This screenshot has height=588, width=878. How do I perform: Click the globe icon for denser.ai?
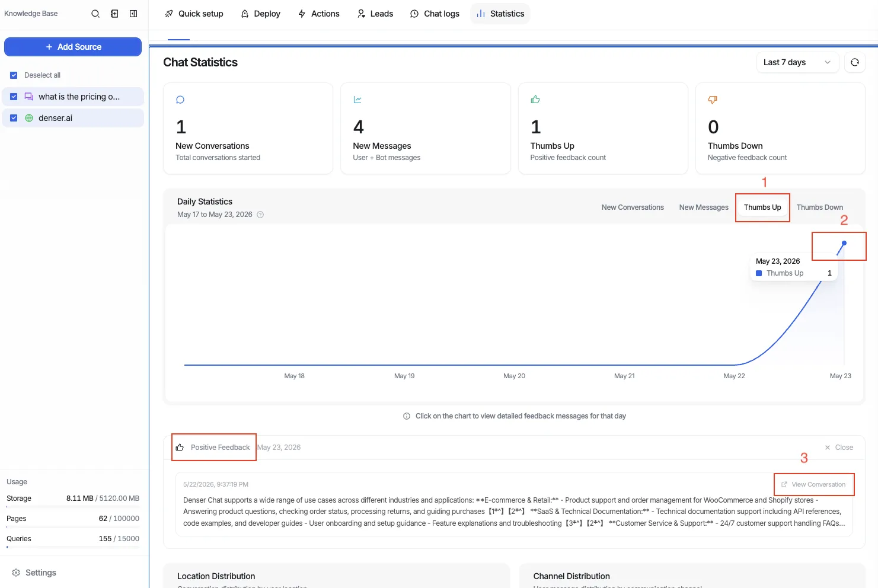coord(28,118)
